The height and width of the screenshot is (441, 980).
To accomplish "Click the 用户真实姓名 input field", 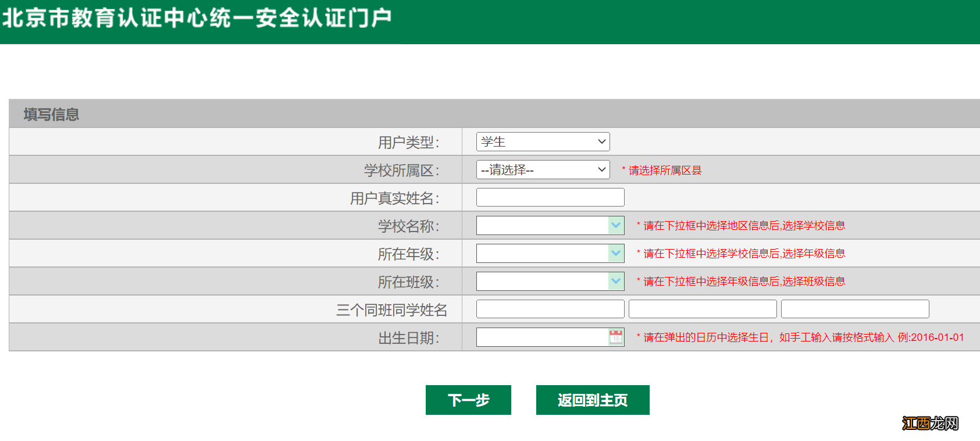I will tap(550, 197).
